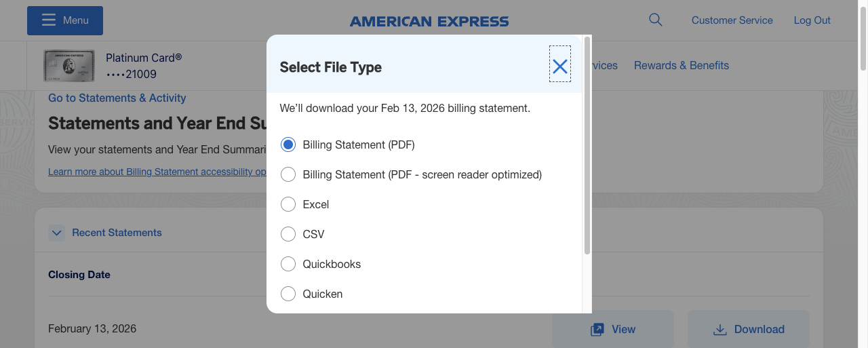This screenshot has width=868, height=348.
Task: Open Customer Service page
Action: (732, 20)
